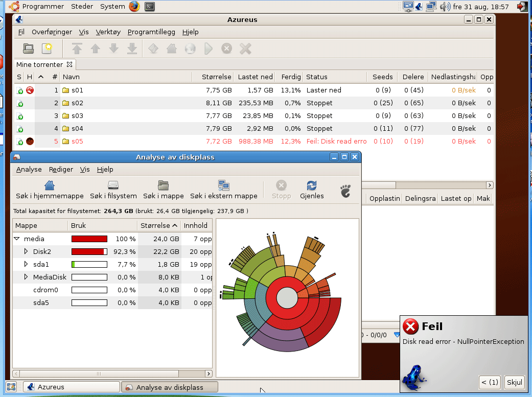Open the Overføringer menu
Viewport: 532px width, 397px height.
52,32
